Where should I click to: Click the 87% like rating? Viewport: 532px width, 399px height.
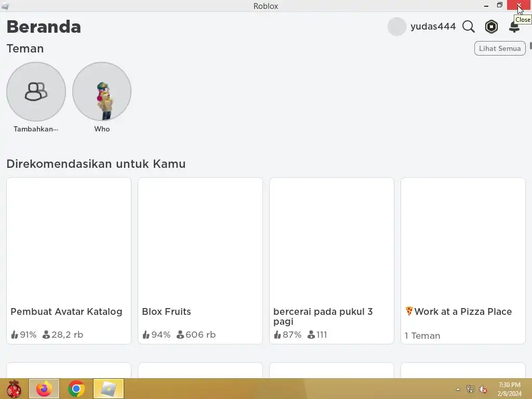[287, 335]
